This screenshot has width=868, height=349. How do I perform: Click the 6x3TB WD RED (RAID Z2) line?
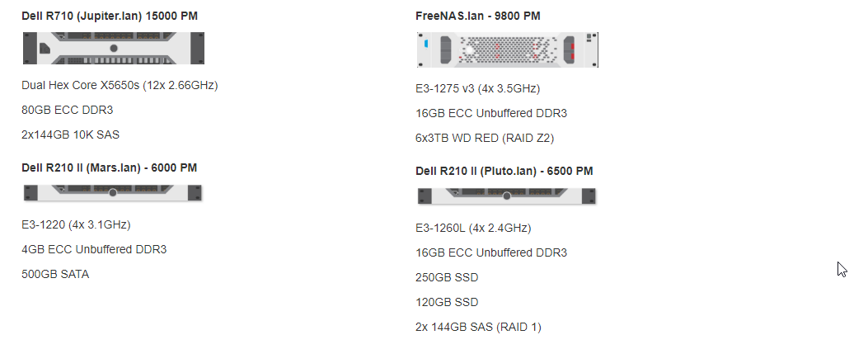(x=485, y=138)
